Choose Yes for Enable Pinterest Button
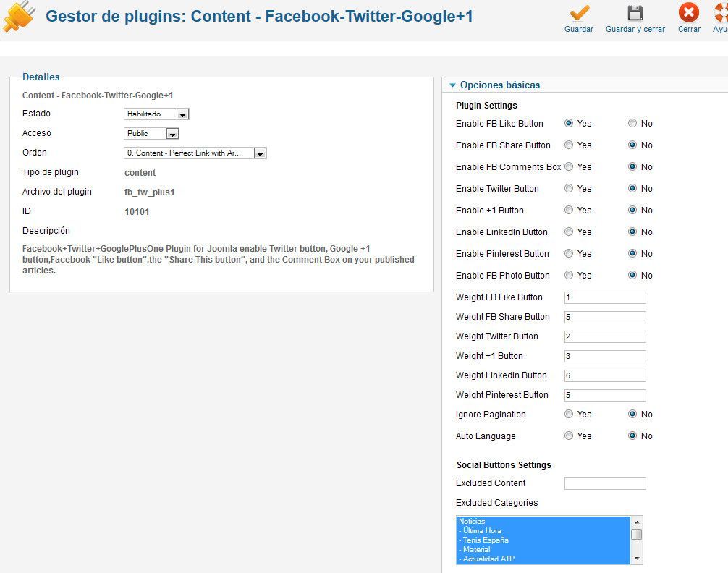 [569, 253]
